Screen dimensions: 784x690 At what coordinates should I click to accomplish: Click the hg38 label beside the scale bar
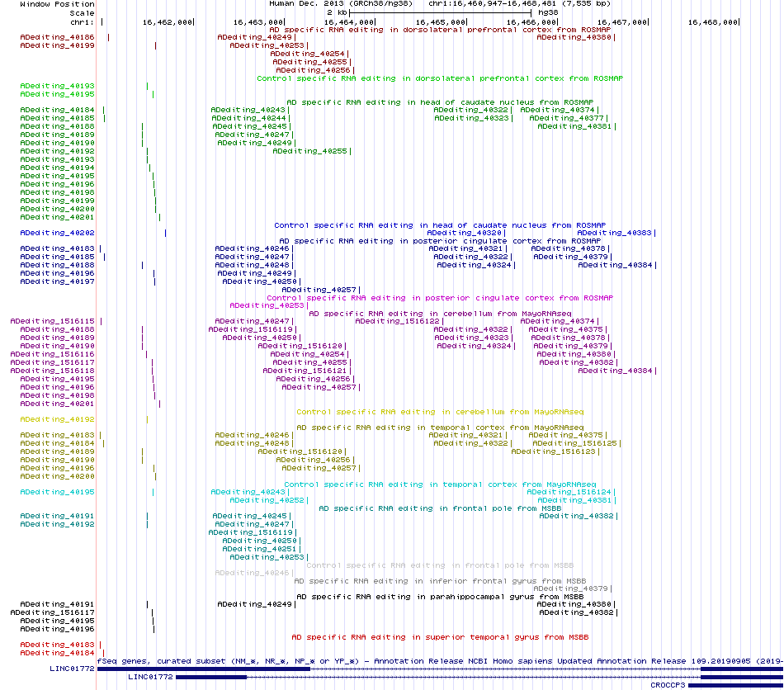click(x=548, y=12)
